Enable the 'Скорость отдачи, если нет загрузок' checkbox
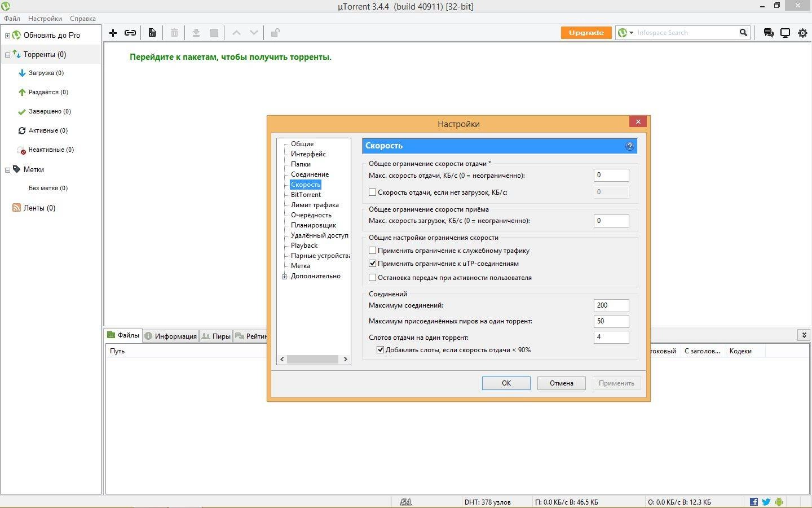This screenshot has width=812, height=508. coord(373,192)
